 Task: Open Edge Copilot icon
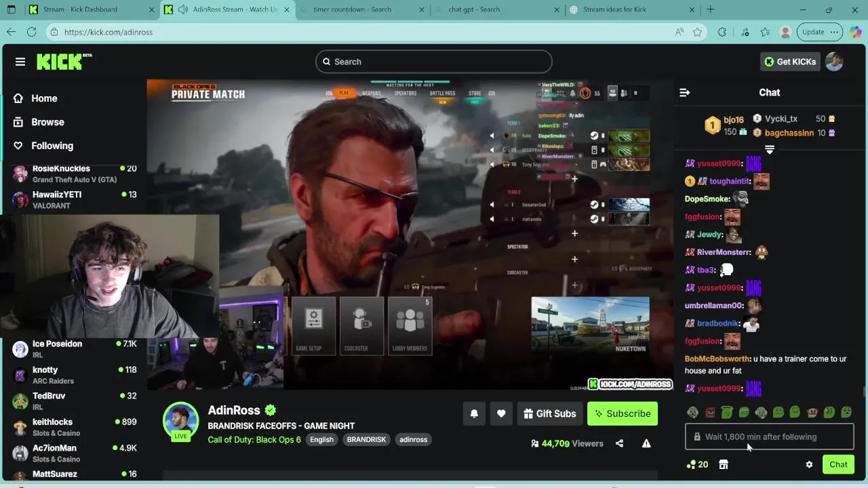(855, 32)
